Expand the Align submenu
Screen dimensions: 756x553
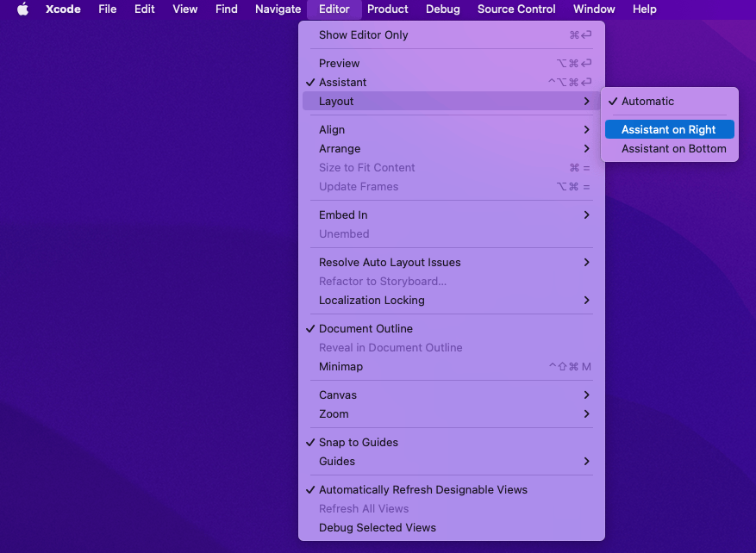(452, 129)
